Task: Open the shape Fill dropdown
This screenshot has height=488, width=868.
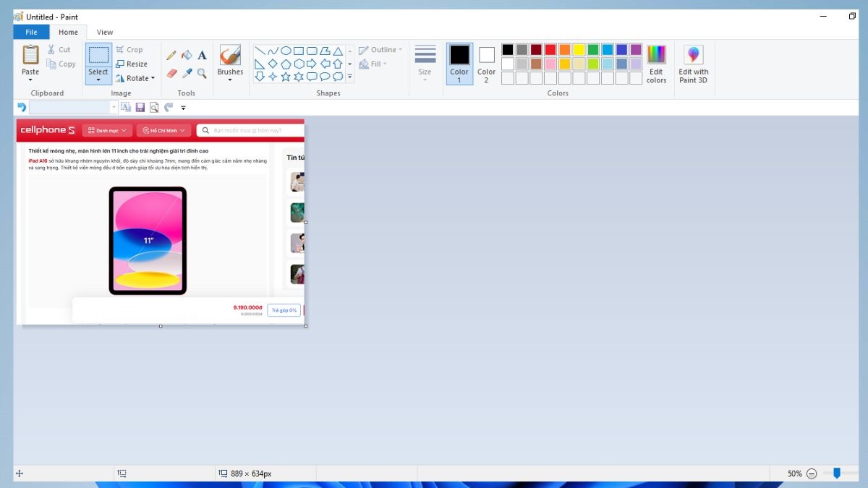Action: [x=373, y=64]
